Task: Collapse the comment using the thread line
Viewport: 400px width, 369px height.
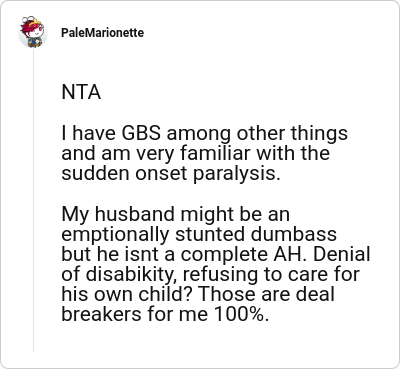Action: tap(33, 200)
